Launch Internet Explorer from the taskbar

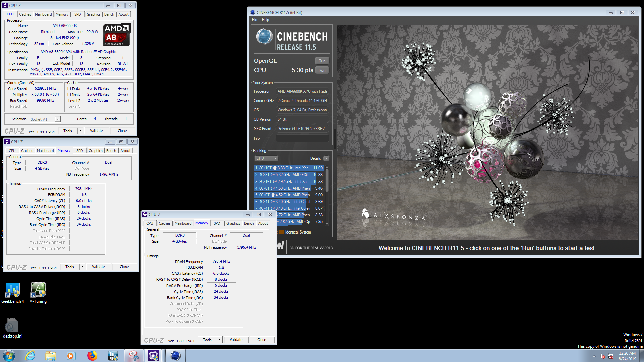pyautogui.click(x=30, y=356)
